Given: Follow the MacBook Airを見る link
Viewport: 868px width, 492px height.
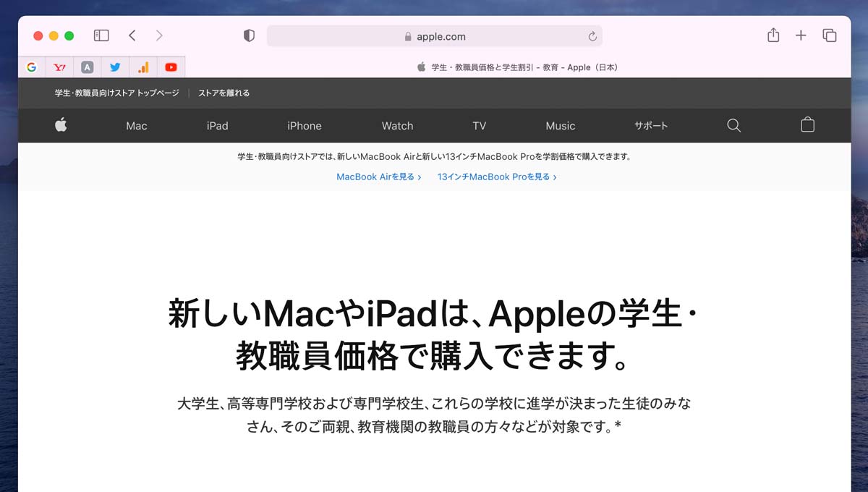Looking at the screenshot, I should pyautogui.click(x=378, y=177).
